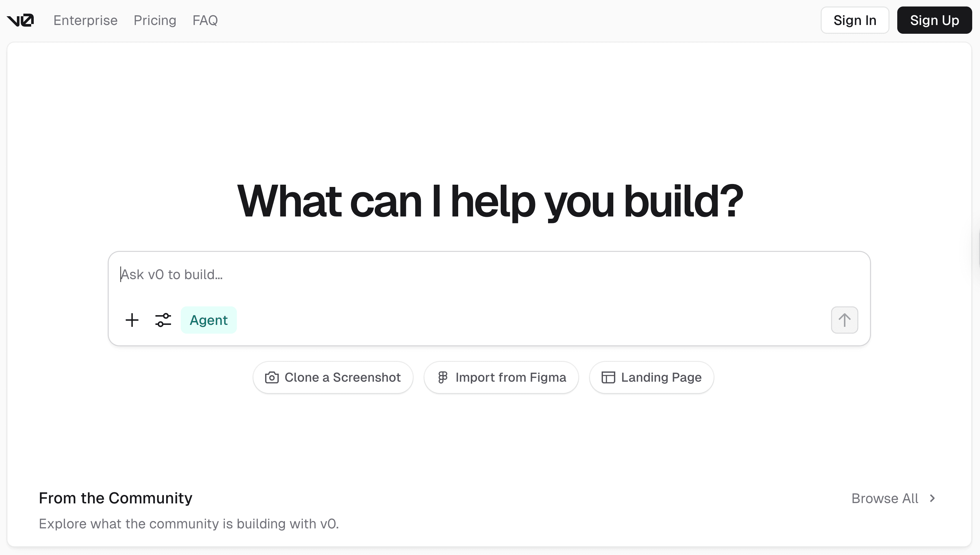Toggle Agent mode in the prompt box
Screen dimensions: 980x555
(x=209, y=320)
